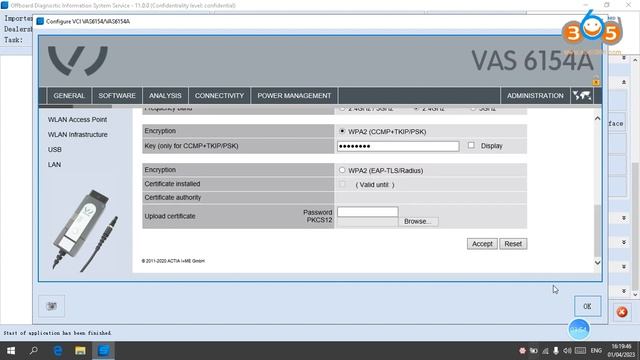The height and width of the screenshot is (360, 640).
Task: Select WPA2 (EAP-TLS/Radius) encryption radio button
Action: click(342, 170)
